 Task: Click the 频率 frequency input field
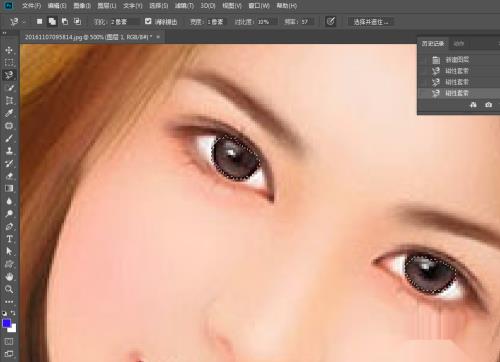pos(307,22)
